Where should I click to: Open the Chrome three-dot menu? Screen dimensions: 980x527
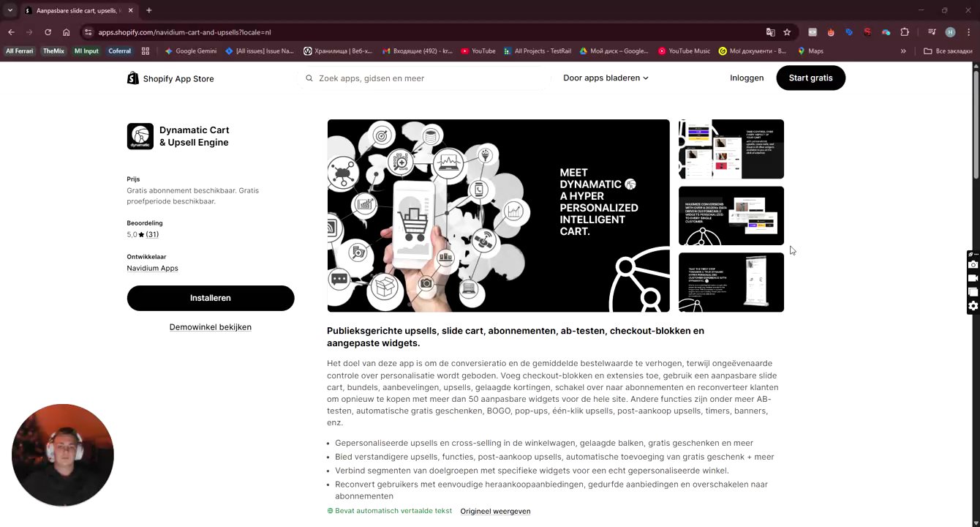point(968,32)
